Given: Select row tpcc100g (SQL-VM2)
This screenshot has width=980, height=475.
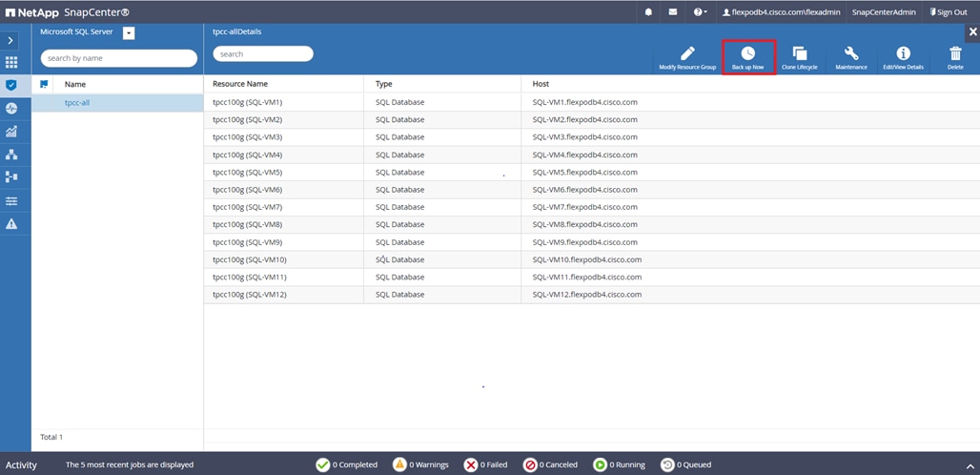Looking at the screenshot, I should pyautogui.click(x=591, y=119).
